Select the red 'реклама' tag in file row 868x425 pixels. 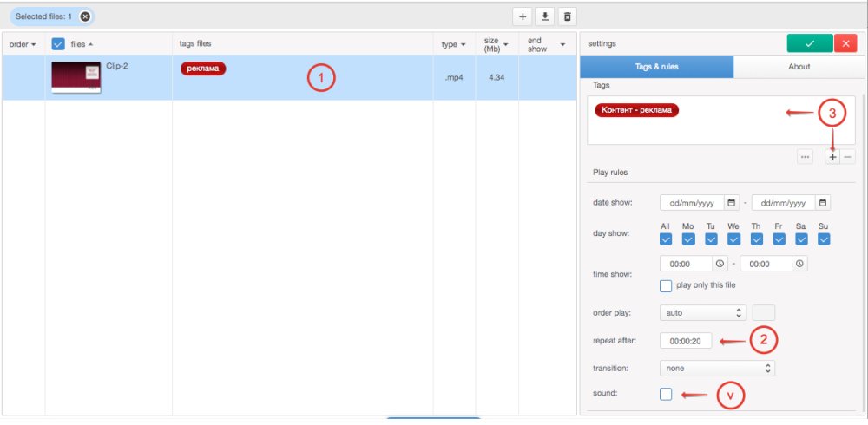(x=203, y=69)
